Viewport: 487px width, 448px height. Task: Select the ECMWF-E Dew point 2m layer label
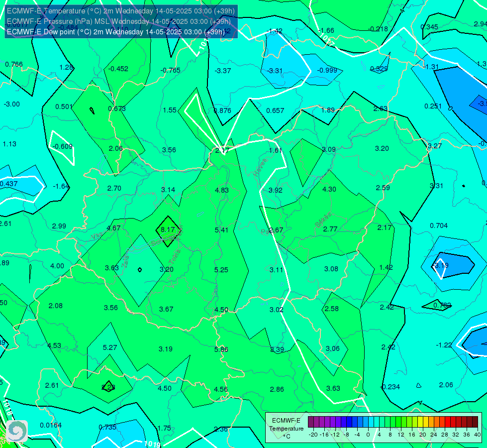[x=115, y=32]
